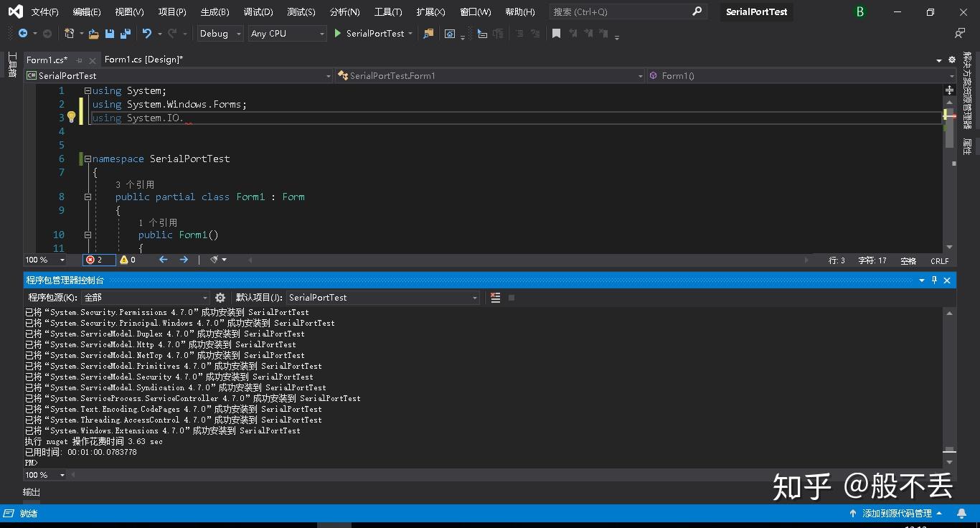Clear the package manager console
980x528 pixels.
(x=495, y=298)
